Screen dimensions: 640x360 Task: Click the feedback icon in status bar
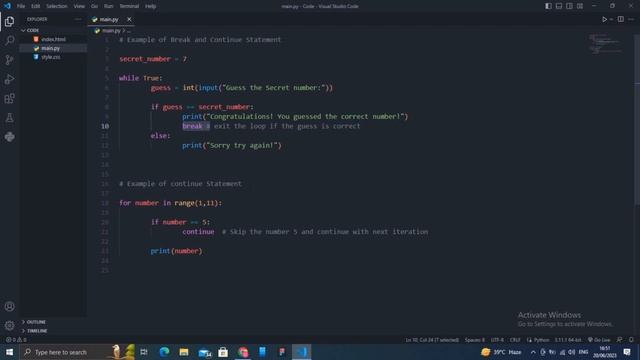point(620,340)
